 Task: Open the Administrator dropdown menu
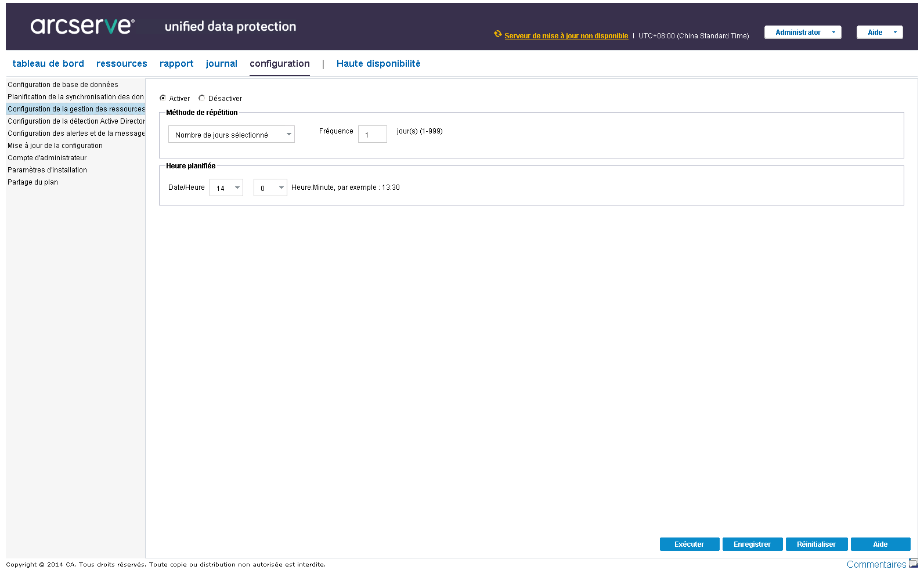[803, 33]
